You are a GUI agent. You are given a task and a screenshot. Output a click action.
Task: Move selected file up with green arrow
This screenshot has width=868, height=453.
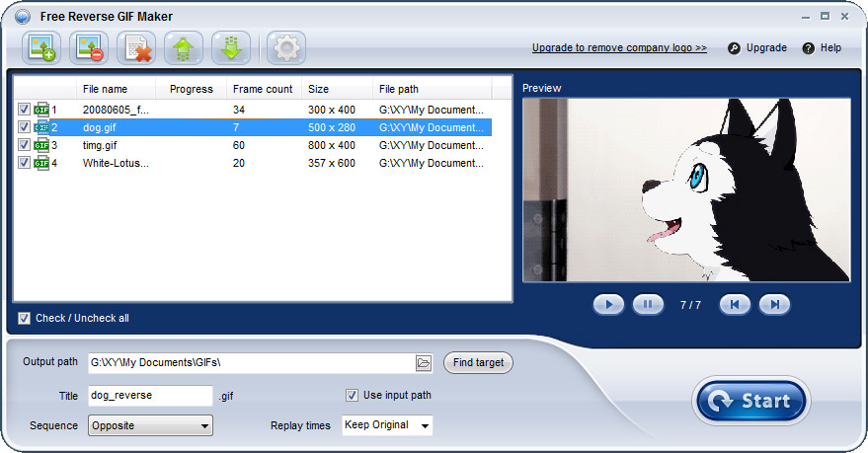184,47
